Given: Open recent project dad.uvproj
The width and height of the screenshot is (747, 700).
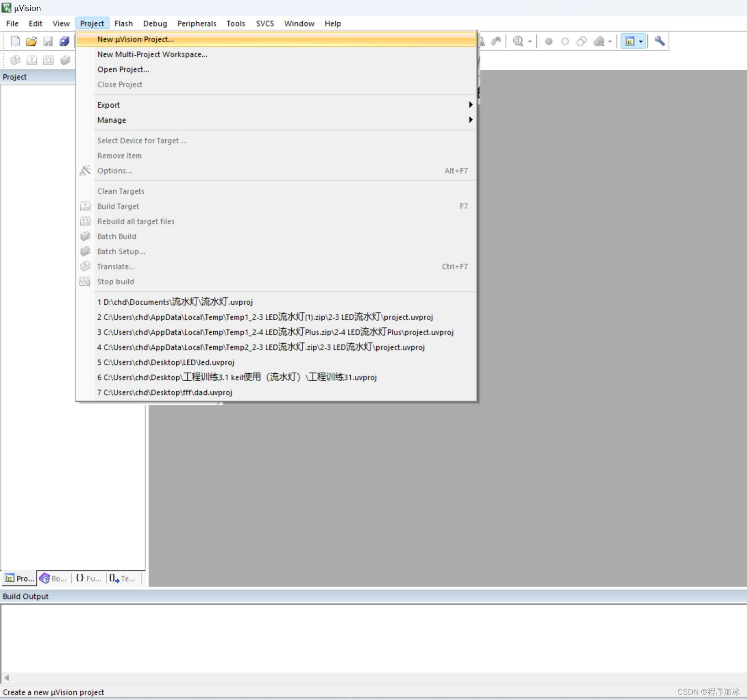Looking at the screenshot, I should pyautogui.click(x=165, y=392).
